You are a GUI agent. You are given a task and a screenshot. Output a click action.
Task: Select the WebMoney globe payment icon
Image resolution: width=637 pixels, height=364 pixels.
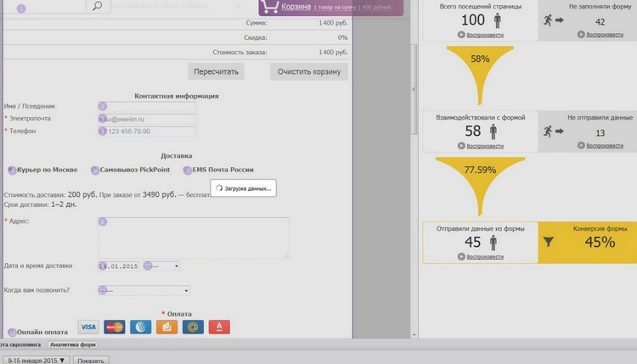click(140, 327)
